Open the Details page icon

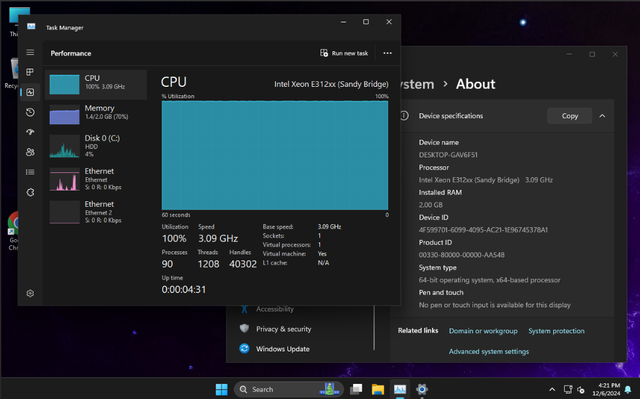click(30, 172)
